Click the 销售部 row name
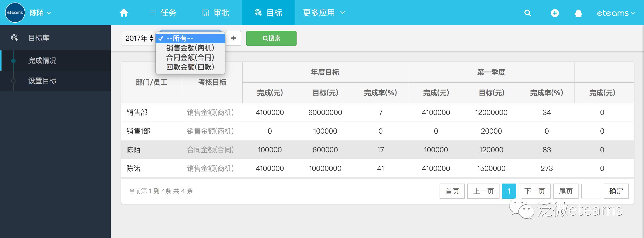 [x=137, y=112]
